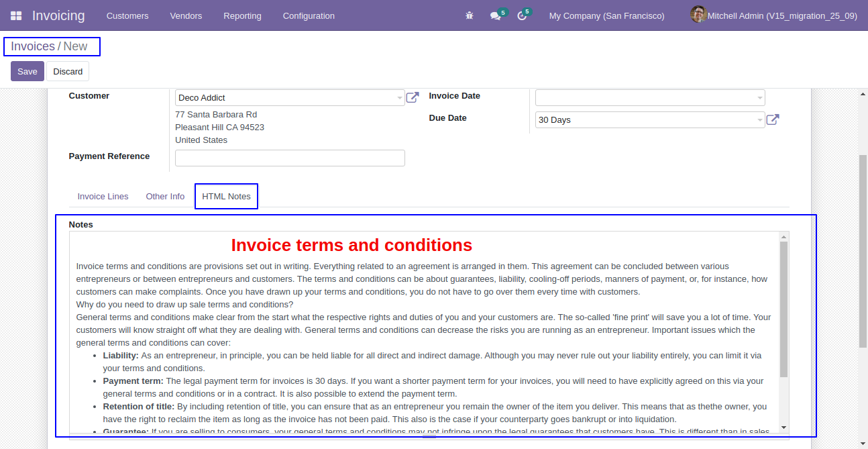Open the debug bug icon menu
Image resolution: width=868 pixels, height=449 pixels.
[470, 15]
